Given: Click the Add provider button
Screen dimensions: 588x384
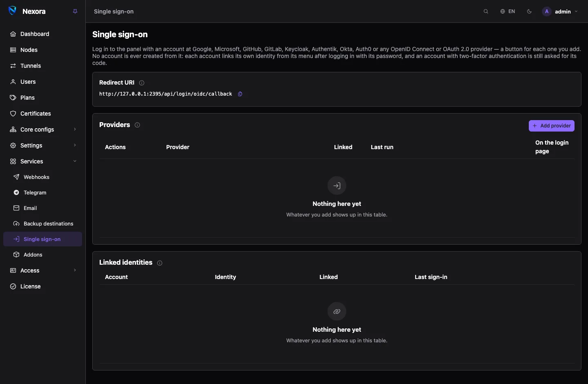Looking at the screenshot, I should [x=551, y=126].
